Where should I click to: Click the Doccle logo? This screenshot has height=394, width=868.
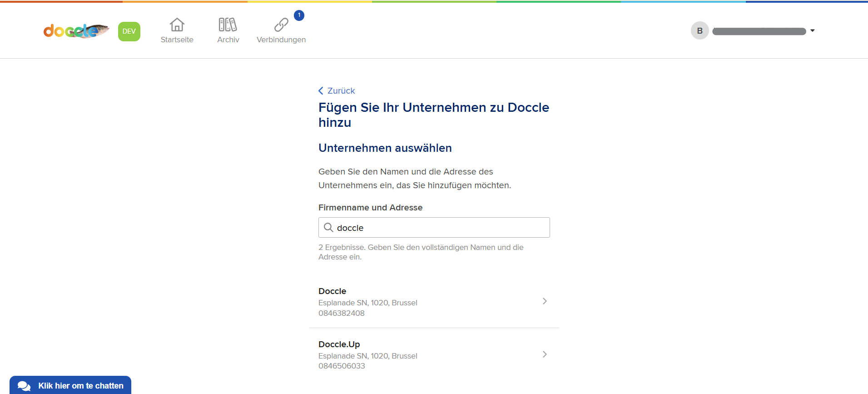click(x=76, y=31)
